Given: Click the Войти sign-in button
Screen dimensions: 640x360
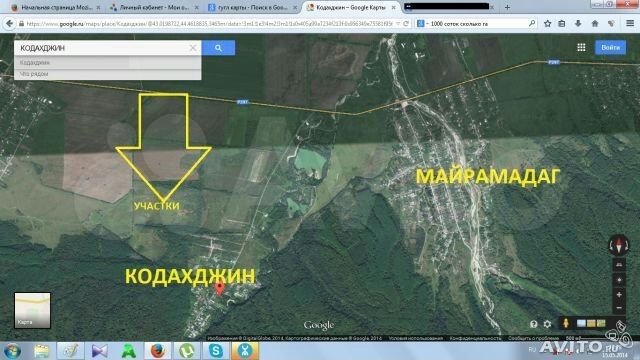Looking at the screenshot, I should (x=611, y=47).
